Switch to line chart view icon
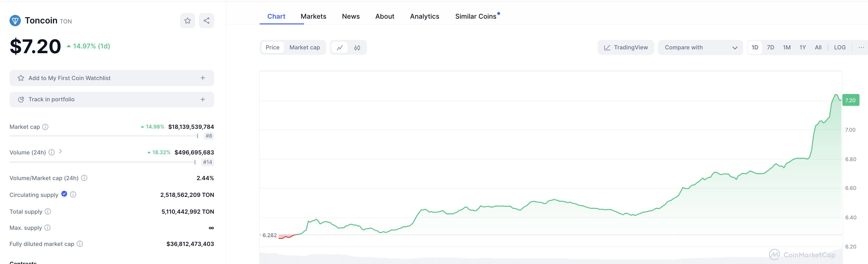This screenshot has height=264, width=868. (340, 47)
